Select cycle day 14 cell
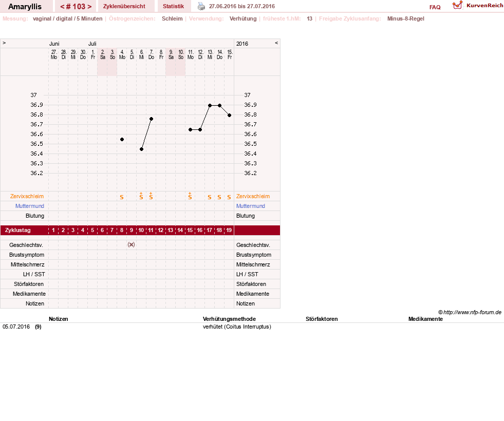This screenshot has height=421, width=504. 180,230
